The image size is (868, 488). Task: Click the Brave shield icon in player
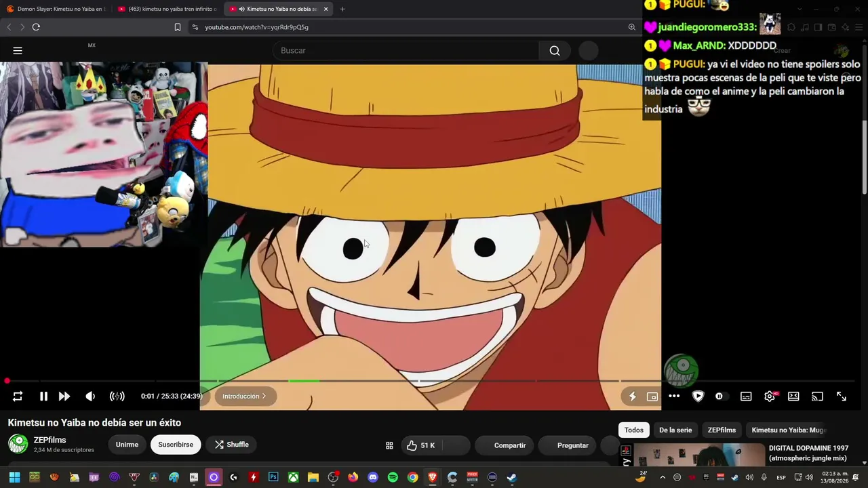[x=698, y=396]
